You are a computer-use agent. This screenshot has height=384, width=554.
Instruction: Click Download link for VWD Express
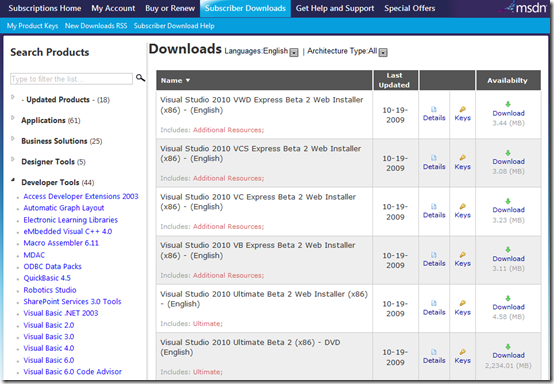pyautogui.click(x=508, y=113)
